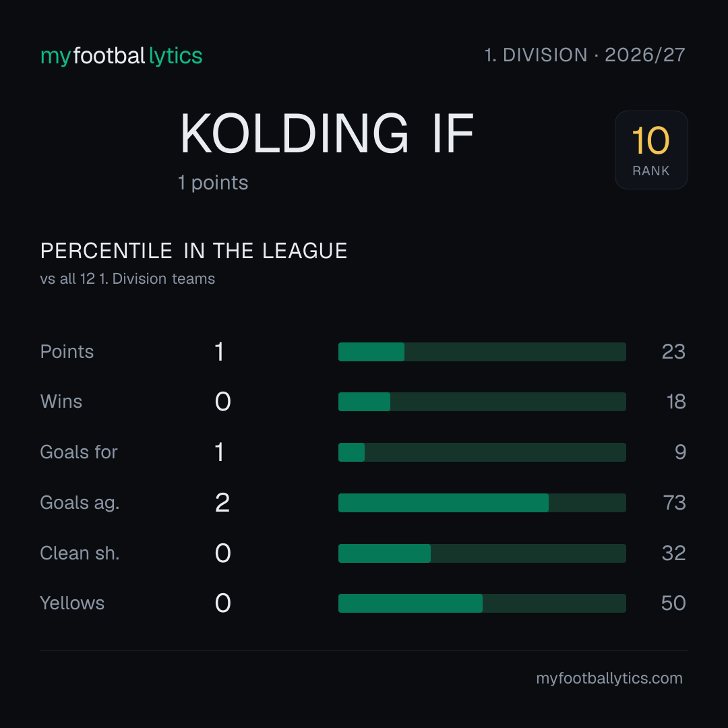The image size is (728, 728).
Task: Select the Goals for row label
Action: click(x=79, y=452)
